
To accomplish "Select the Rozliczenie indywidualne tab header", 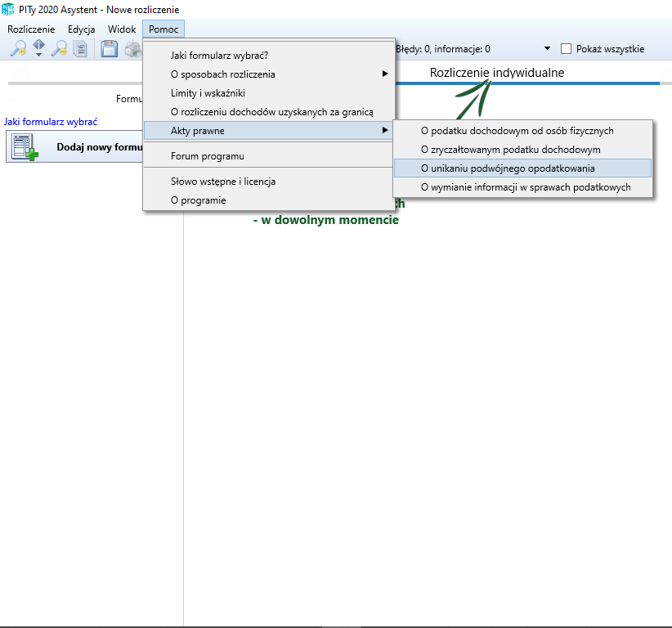I will click(x=496, y=73).
